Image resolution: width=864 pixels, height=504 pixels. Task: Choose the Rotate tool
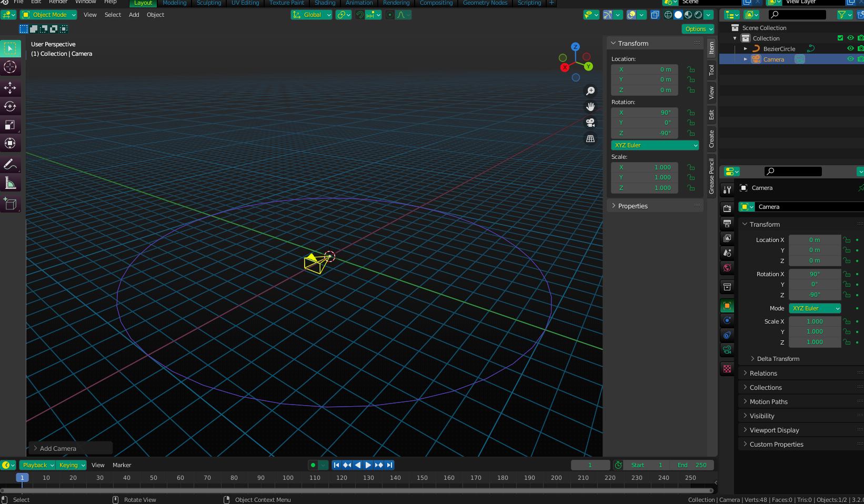(x=10, y=106)
